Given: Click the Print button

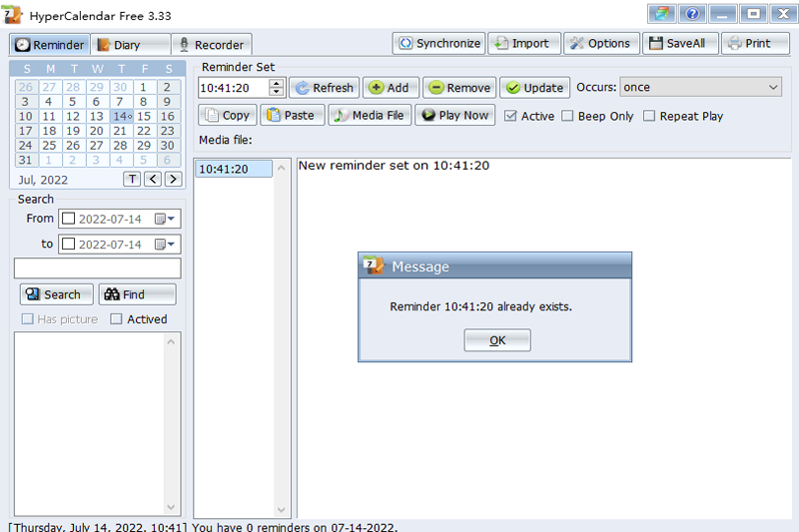Looking at the screenshot, I should click(755, 43).
